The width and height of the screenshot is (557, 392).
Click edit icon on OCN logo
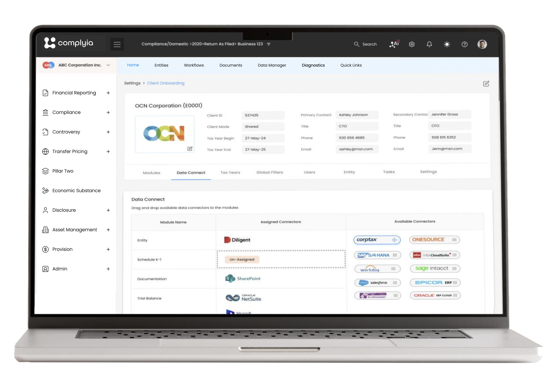tap(190, 149)
